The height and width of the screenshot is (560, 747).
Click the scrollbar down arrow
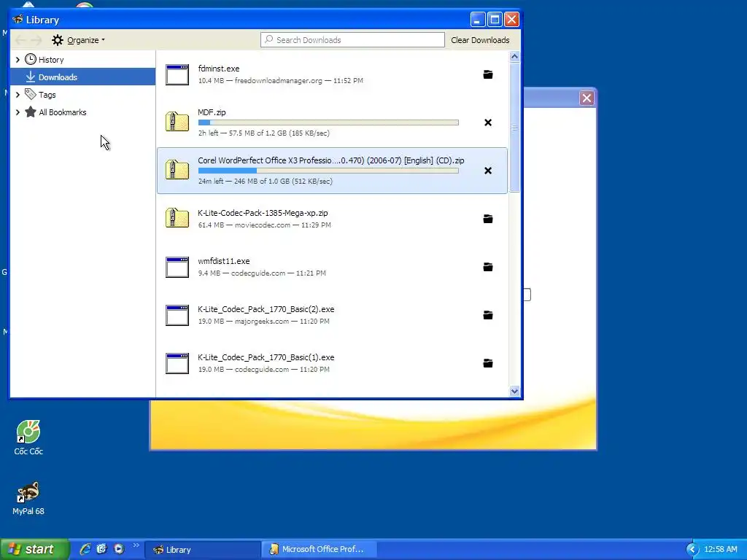(514, 391)
